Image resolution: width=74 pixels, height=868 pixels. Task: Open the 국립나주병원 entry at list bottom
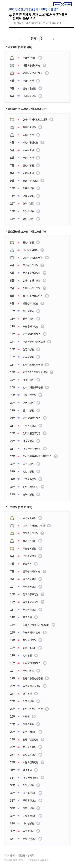pos(29,839)
